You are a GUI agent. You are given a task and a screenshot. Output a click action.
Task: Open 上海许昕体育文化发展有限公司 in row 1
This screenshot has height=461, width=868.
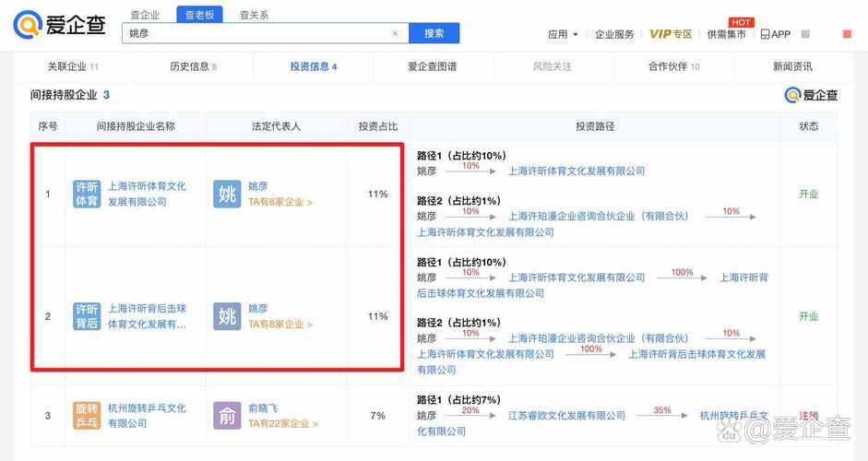[147, 194]
